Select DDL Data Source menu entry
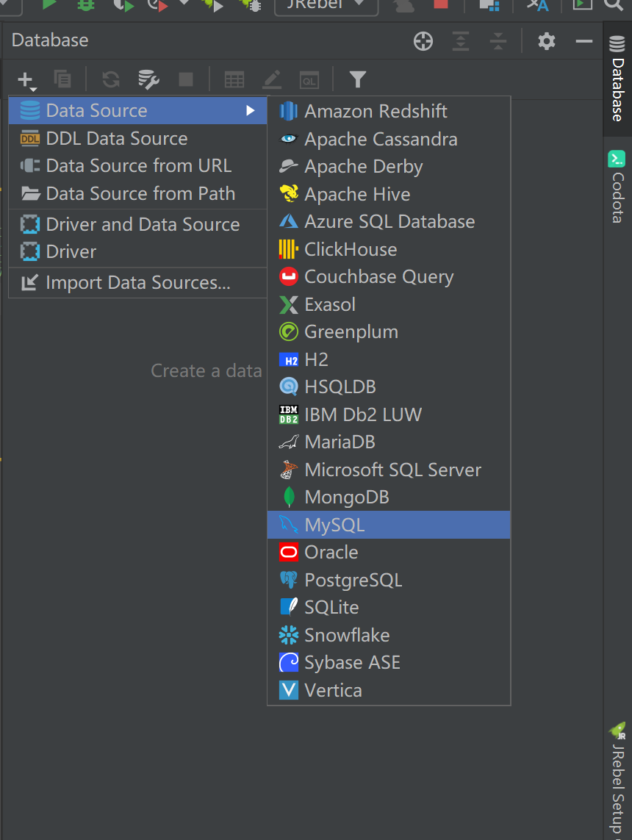Screen dimensions: 632x840 pyautogui.click(x=137, y=138)
